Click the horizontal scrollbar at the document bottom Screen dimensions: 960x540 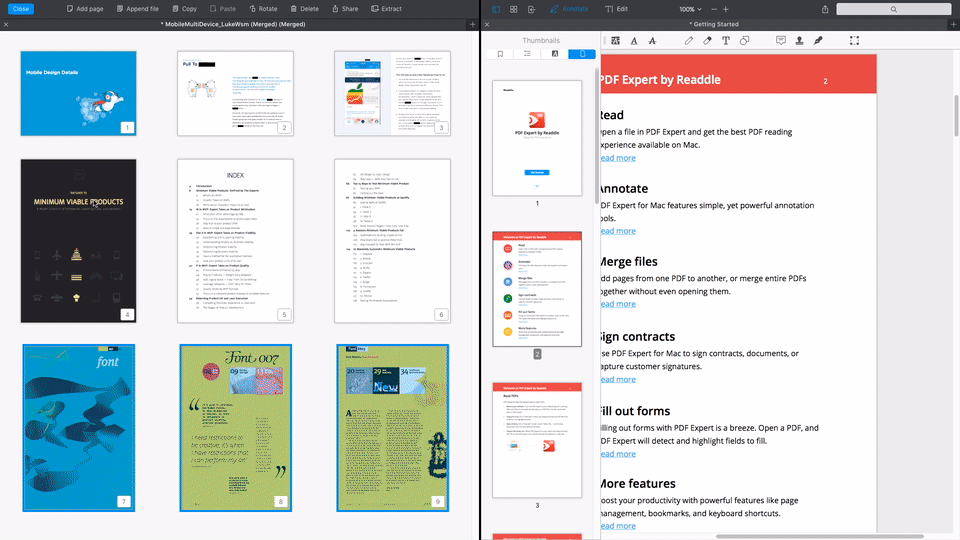[x=819, y=536]
